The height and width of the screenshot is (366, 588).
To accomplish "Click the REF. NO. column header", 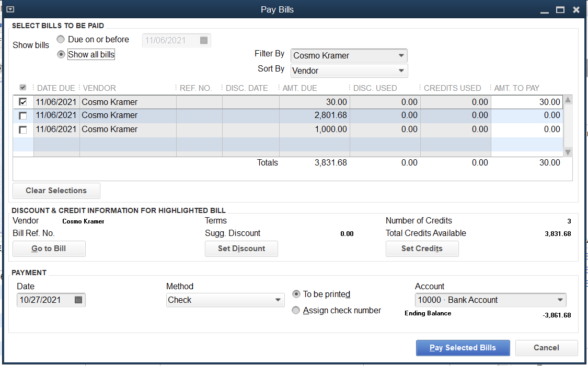I will tap(196, 88).
